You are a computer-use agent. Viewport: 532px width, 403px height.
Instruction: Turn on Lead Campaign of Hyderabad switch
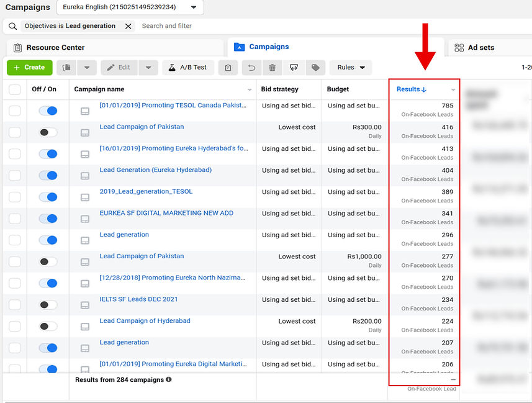tap(48, 326)
